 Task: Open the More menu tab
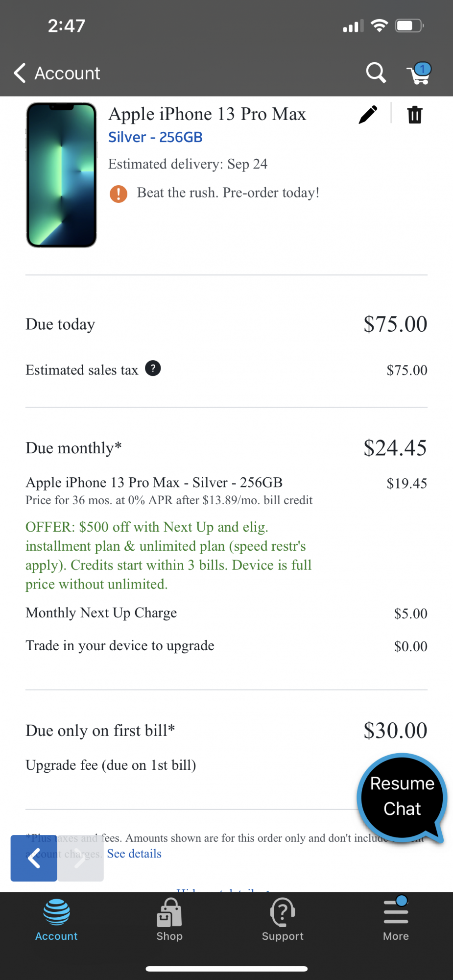click(x=396, y=920)
